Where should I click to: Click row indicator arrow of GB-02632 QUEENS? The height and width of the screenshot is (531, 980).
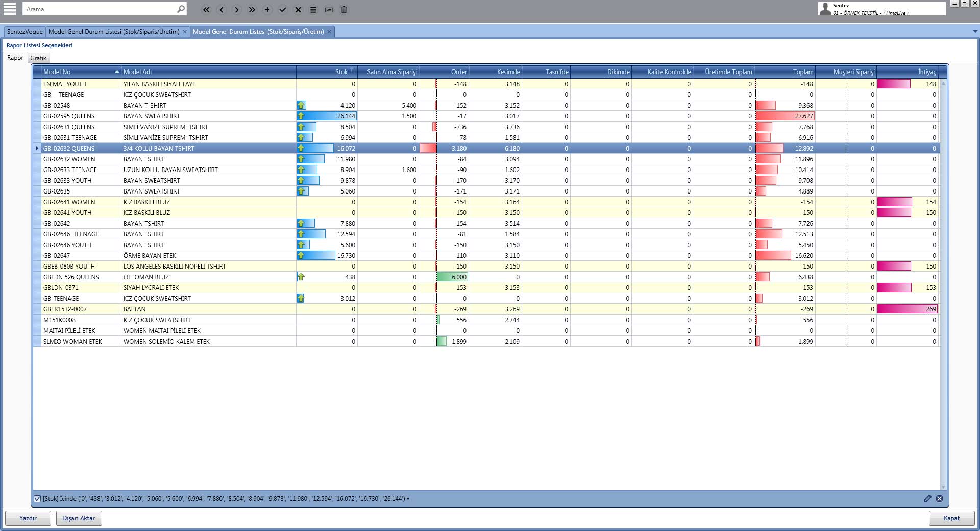coord(37,148)
